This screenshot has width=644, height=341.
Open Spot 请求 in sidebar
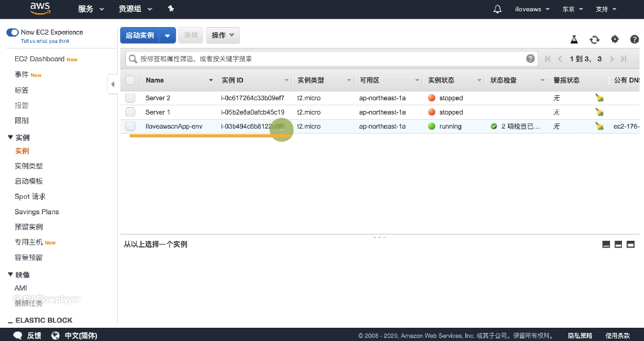tap(30, 196)
